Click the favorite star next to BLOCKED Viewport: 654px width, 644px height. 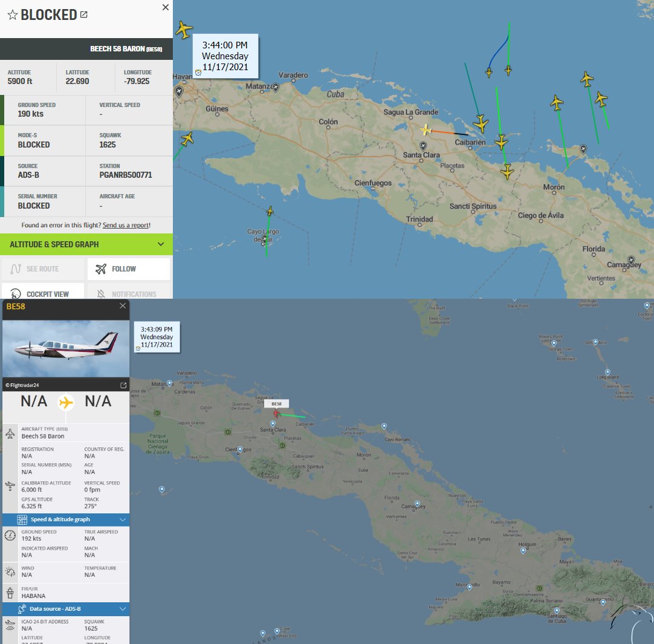click(x=13, y=15)
